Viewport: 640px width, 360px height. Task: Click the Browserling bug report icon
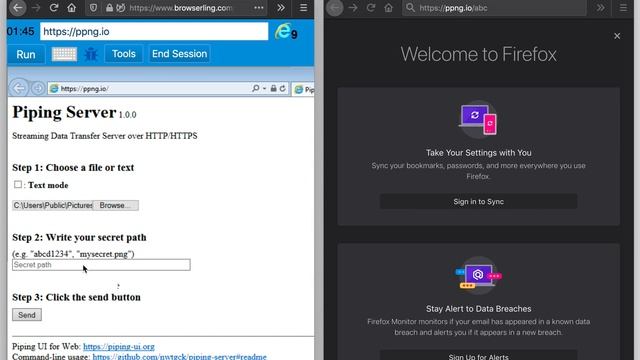[91, 54]
